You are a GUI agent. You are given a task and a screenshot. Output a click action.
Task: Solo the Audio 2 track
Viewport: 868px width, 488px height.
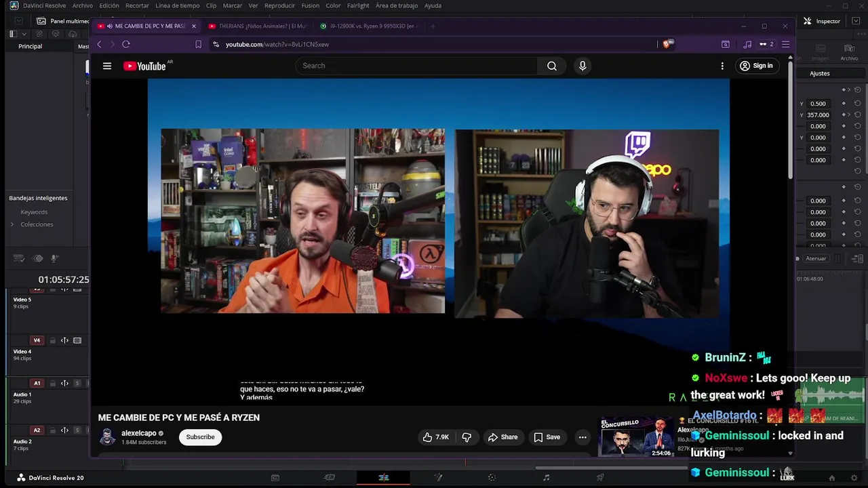(x=77, y=430)
